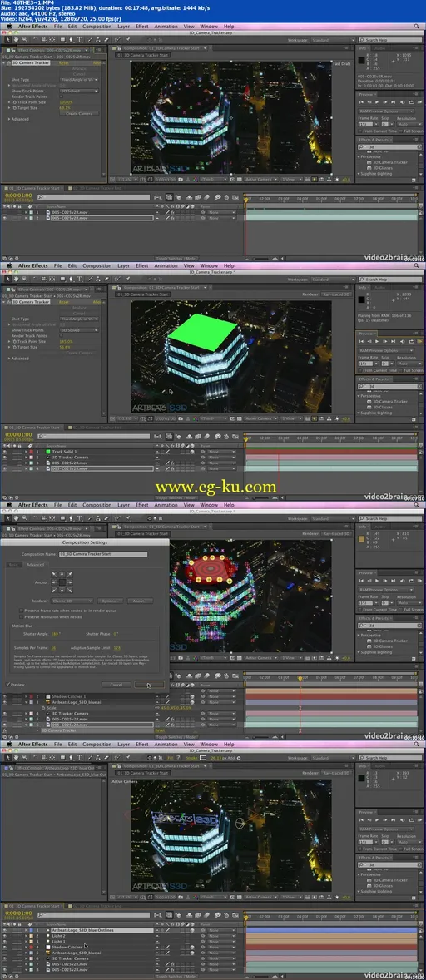Click the Stroke color swatch in the bottom frame toolbar
Image resolution: width=426 pixels, height=980 pixels.
203,758
